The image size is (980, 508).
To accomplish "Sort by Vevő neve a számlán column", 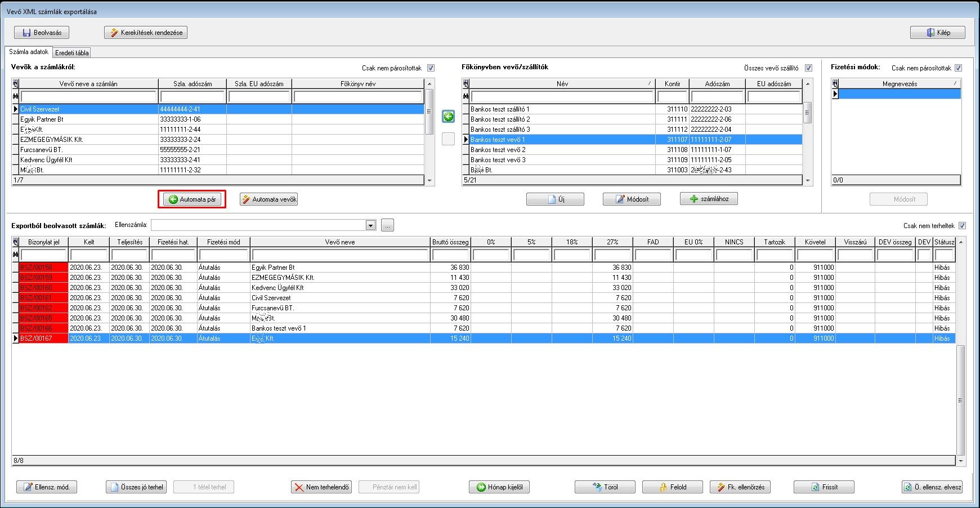I will click(89, 84).
